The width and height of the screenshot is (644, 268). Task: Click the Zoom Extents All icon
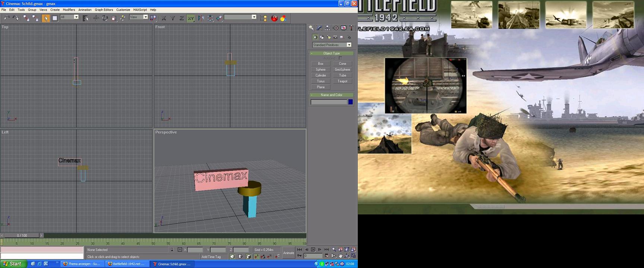point(354,249)
